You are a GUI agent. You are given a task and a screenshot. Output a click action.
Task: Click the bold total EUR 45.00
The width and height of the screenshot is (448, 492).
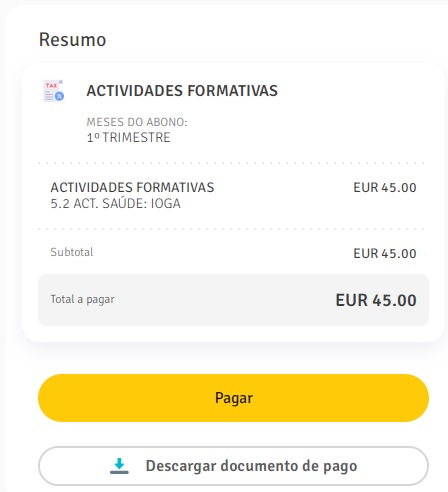coord(376,300)
